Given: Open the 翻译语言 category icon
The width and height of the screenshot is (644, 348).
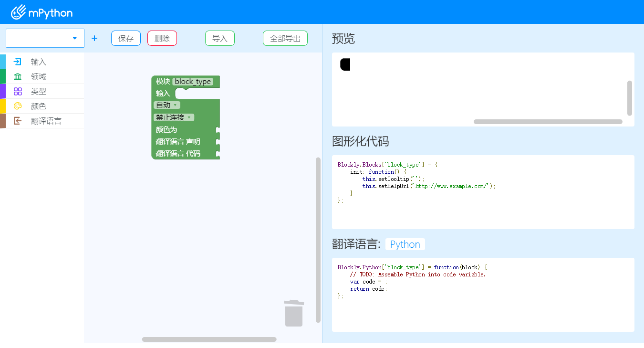Looking at the screenshot, I should [18, 121].
